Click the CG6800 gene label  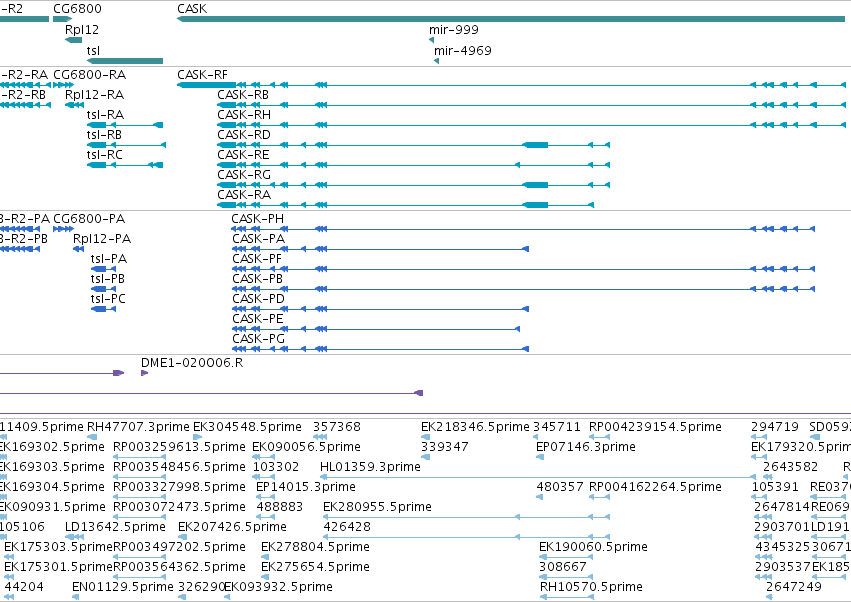click(77, 9)
